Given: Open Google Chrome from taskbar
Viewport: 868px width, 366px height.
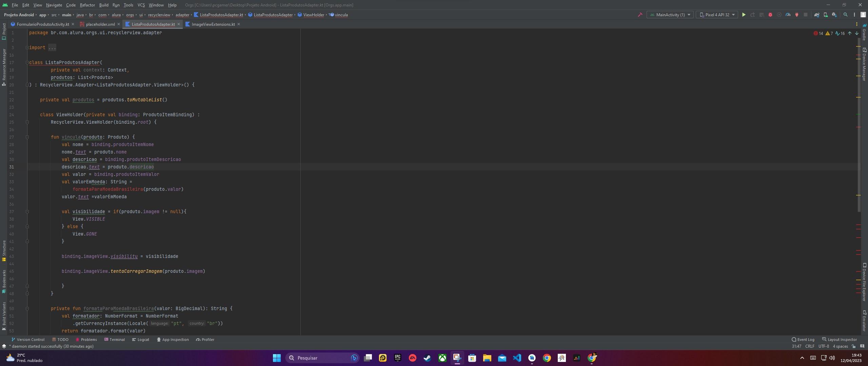Looking at the screenshot, I should 547,358.
